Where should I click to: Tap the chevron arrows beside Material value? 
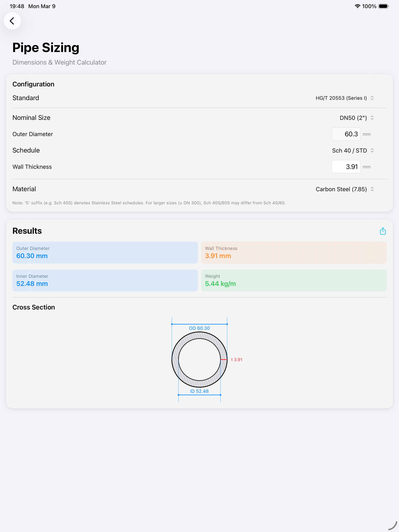(372, 189)
